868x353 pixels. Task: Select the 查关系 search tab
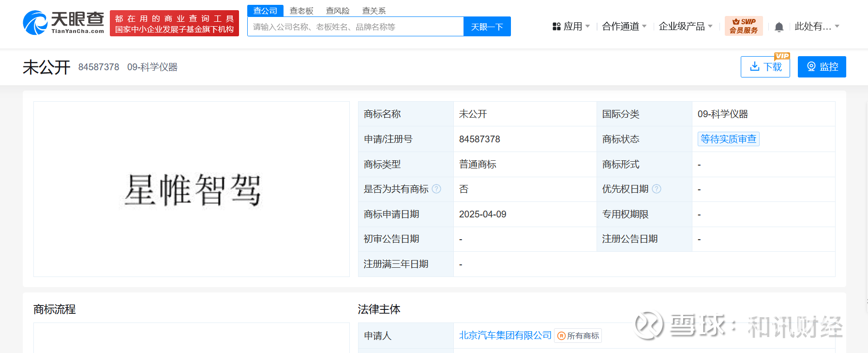374,11
